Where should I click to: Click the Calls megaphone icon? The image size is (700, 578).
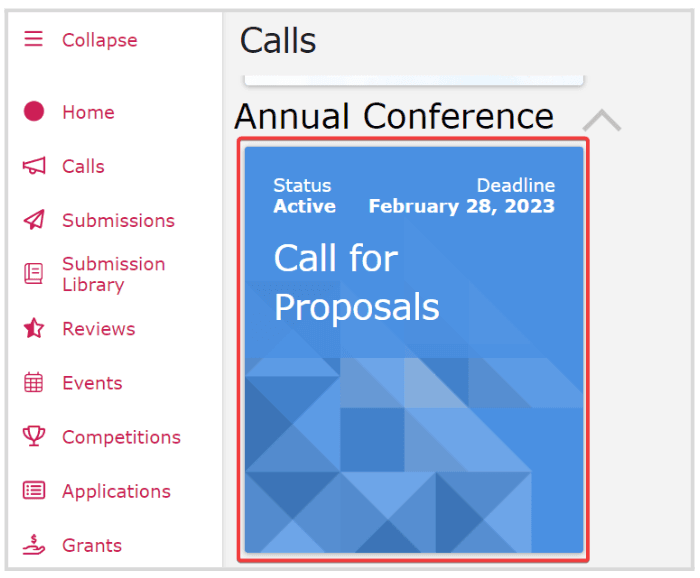[34, 166]
